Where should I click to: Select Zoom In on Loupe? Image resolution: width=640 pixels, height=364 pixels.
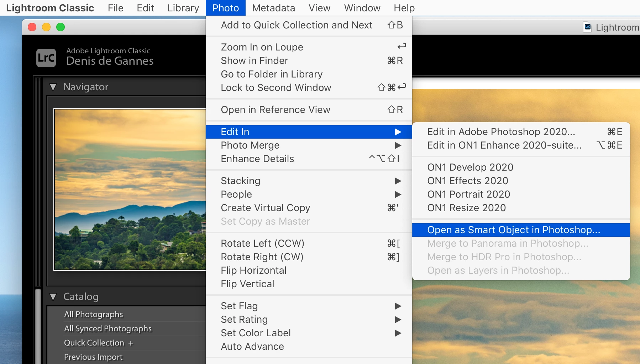coord(309,47)
